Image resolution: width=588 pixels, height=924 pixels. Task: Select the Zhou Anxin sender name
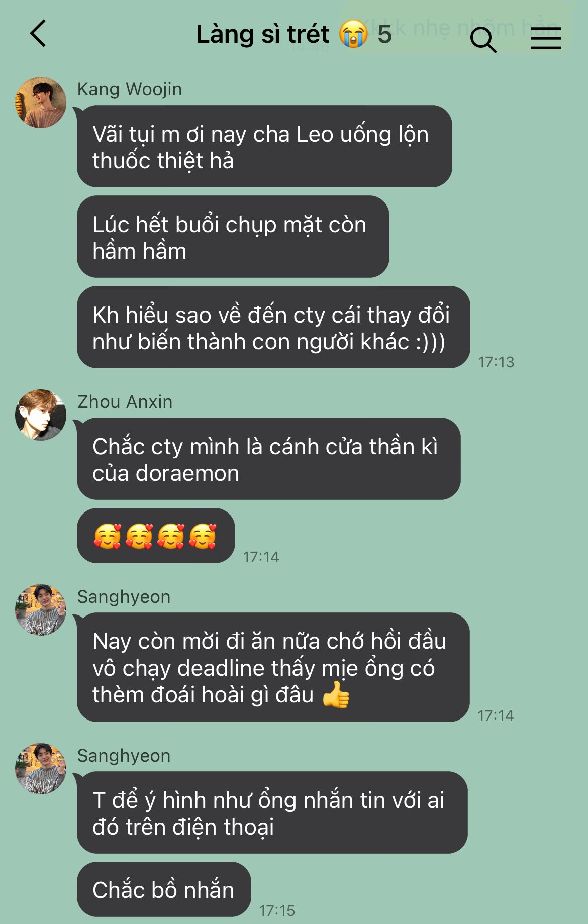pyautogui.click(x=125, y=402)
